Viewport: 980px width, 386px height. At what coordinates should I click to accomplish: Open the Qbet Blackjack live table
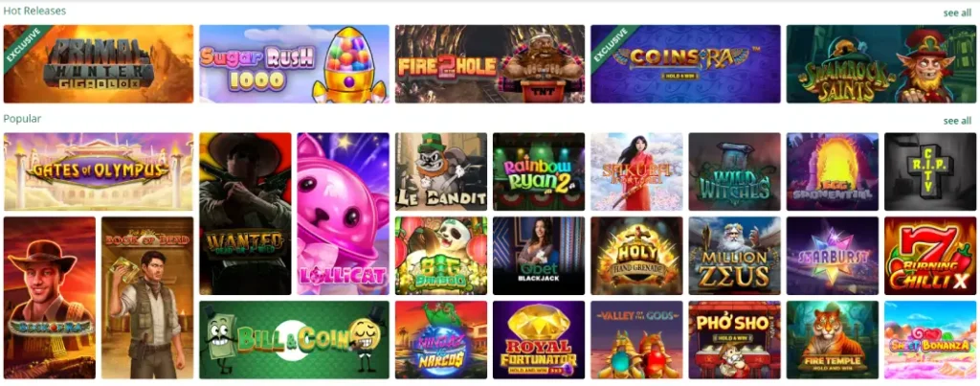tap(539, 255)
